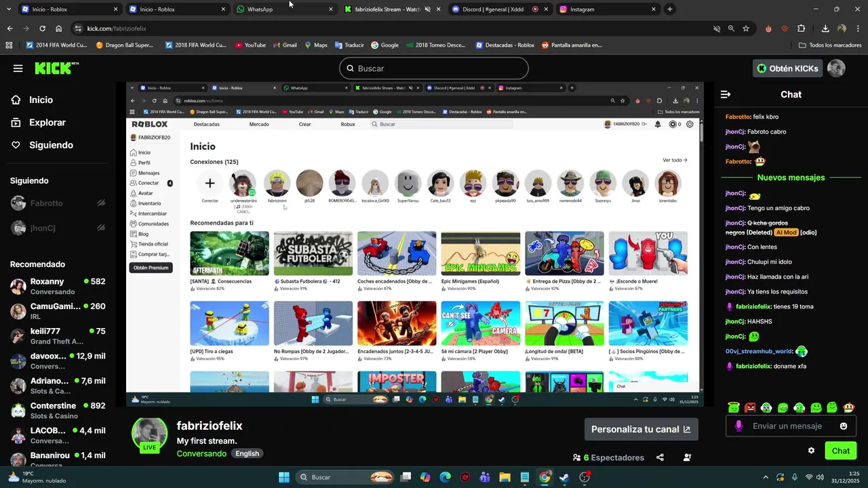Open recommended channel keili777
This screenshot has height=488, width=868.
point(58,336)
